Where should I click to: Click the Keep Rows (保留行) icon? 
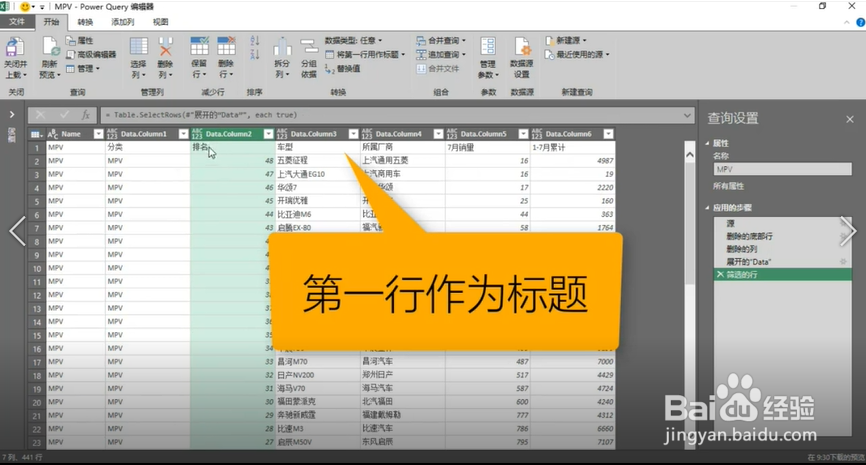pos(199,46)
